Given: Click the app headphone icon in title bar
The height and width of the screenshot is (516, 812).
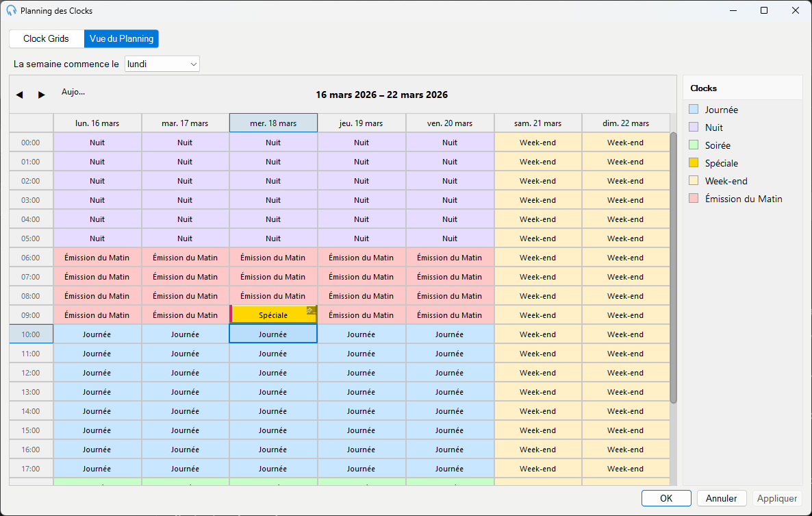Looking at the screenshot, I should coord(11,10).
